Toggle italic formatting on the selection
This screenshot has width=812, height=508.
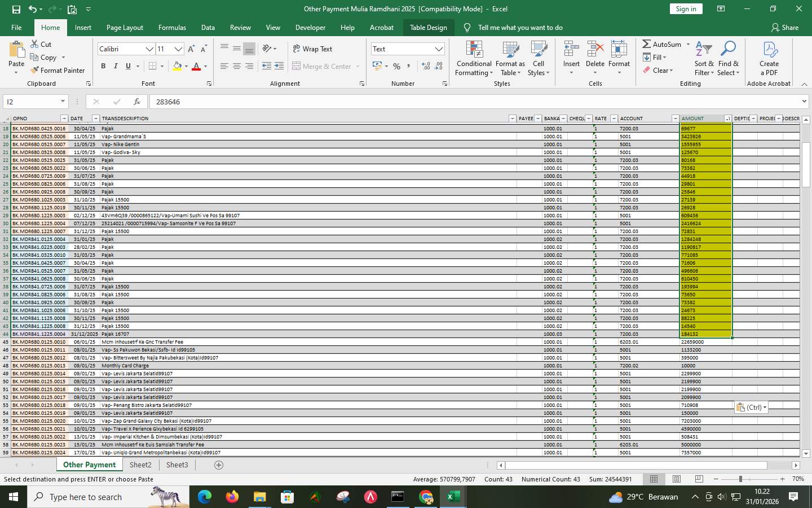tap(116, 66)
